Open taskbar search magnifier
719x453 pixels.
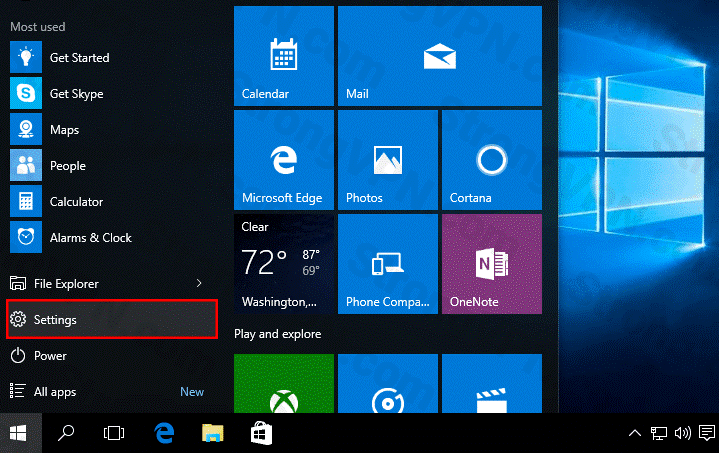click(x=66, y=433)
